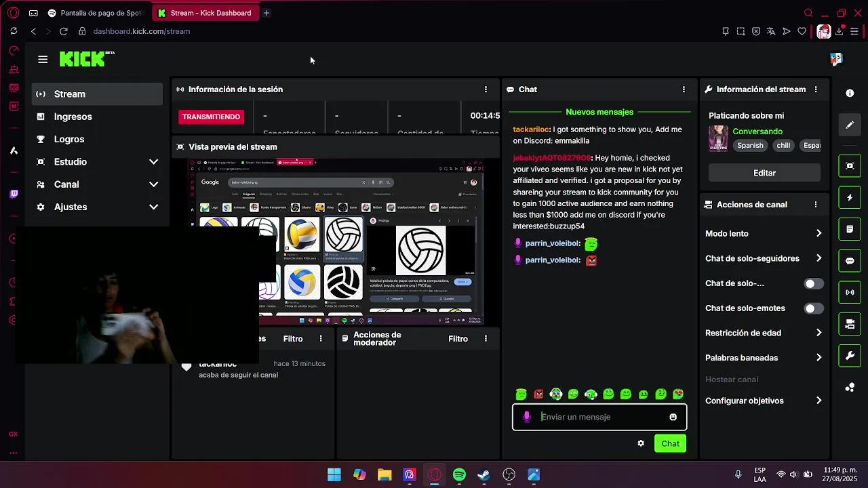The width and height of the screenshot is (868, 488).
Task: Focus the Enviar un mensaje input field
Action: point(599,417)
